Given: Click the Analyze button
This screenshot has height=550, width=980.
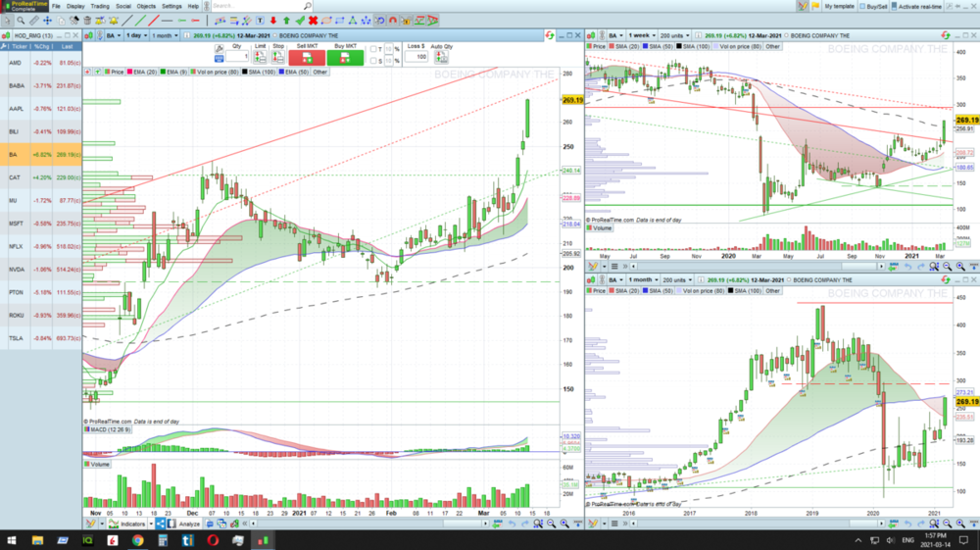Looking at the screenshot, I should [x=185, y=524].
